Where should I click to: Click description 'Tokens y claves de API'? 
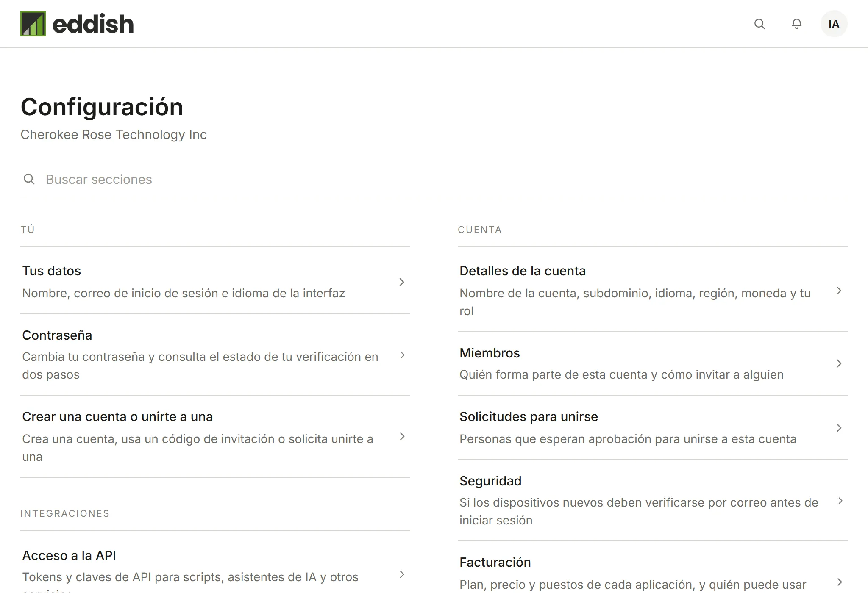coord(190,582)
